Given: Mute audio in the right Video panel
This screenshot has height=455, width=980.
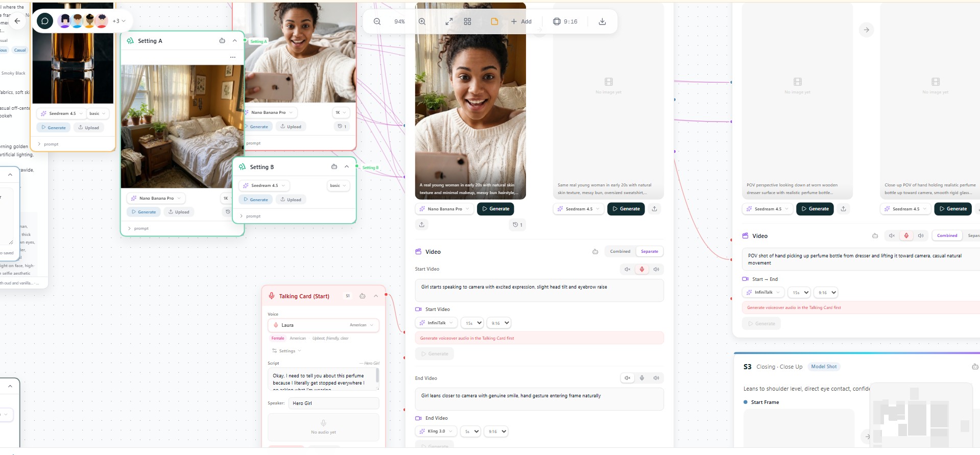Looking at the screenshot, I should [x=892, y=235].
